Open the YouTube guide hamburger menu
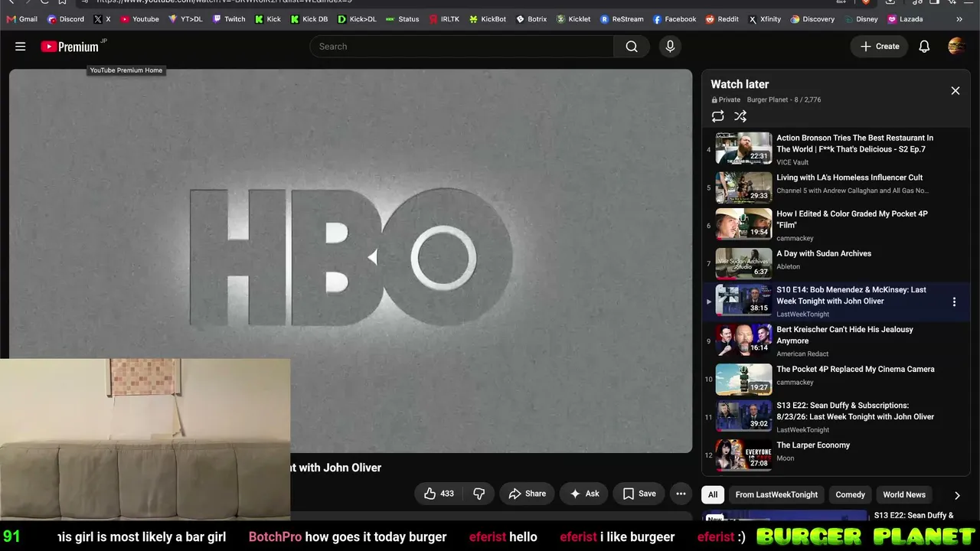 (x=21, y=47)
